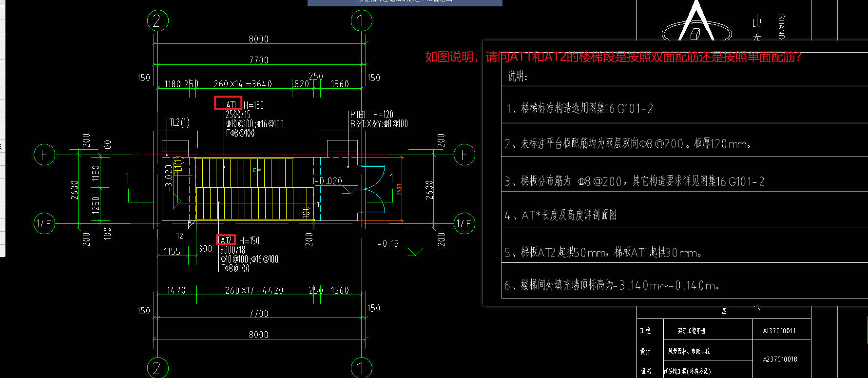Click the elevation triangle near -0.15

point(415,252)
